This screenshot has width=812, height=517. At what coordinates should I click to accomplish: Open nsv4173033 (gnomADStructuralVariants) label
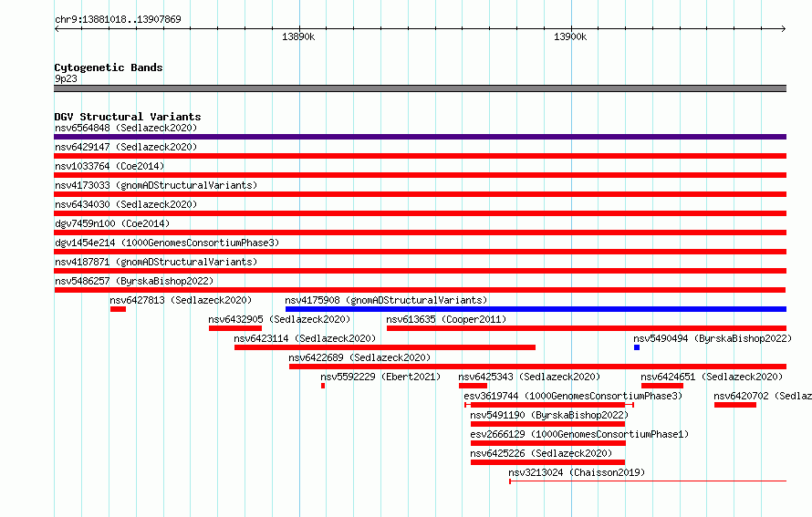[156, 185]
